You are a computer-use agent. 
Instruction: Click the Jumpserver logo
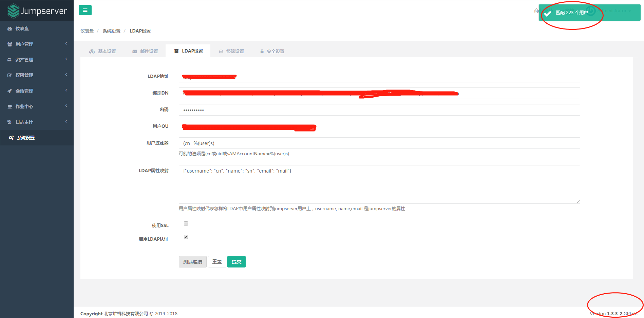(x=36, y=10)
